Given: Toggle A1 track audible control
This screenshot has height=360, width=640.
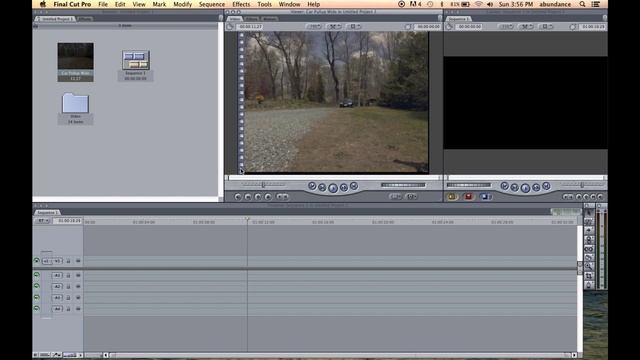Looking at the screenshot, I should (37, 275).
